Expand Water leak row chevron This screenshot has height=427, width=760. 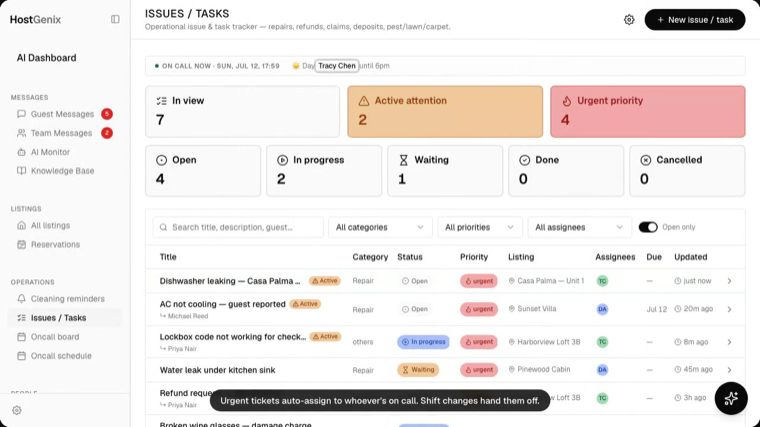(x=729, y=370)
